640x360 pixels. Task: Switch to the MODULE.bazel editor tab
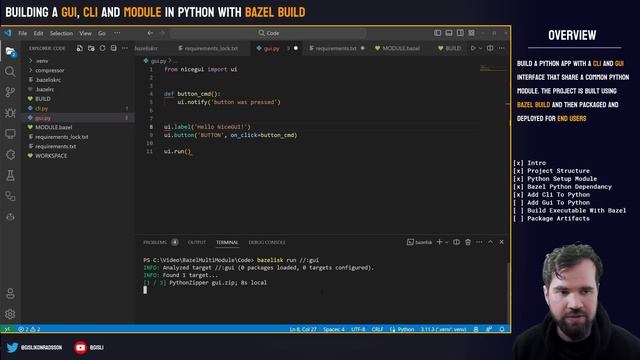coord(397,48)
